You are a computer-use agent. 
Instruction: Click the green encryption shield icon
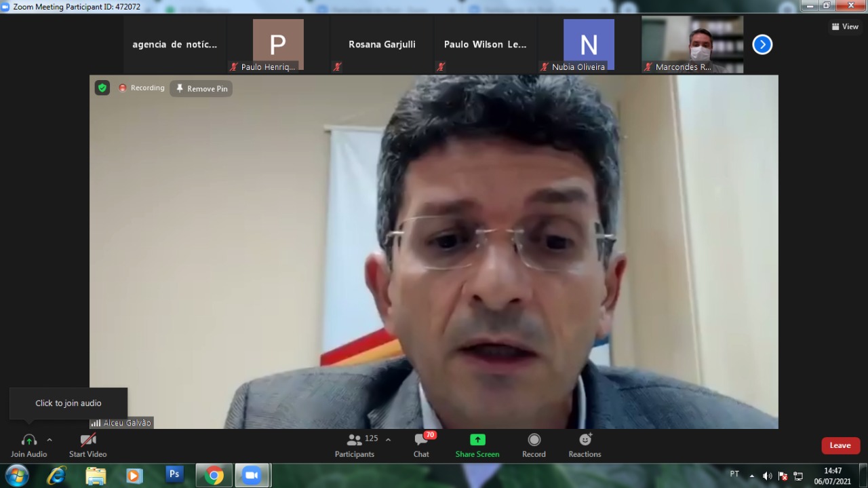click(102, 88)
